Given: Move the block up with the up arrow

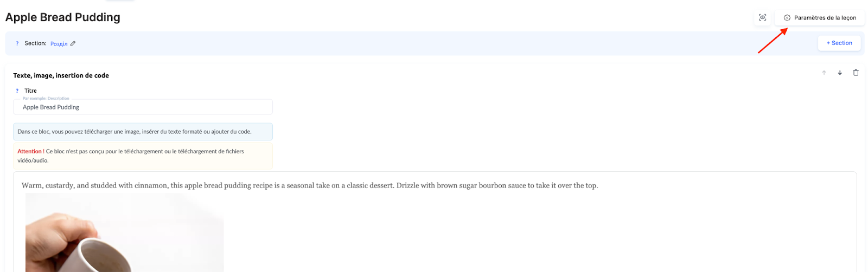Looking at the screenshot, I should 824,73.
